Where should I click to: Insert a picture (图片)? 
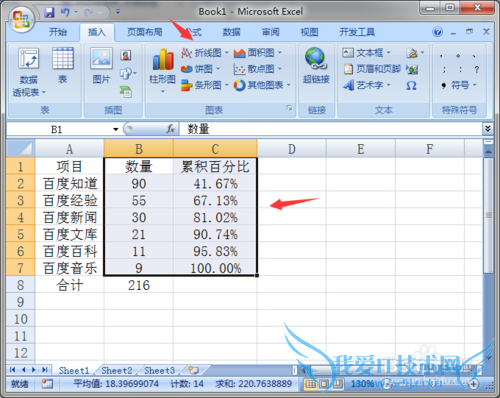tap(101, 66)
